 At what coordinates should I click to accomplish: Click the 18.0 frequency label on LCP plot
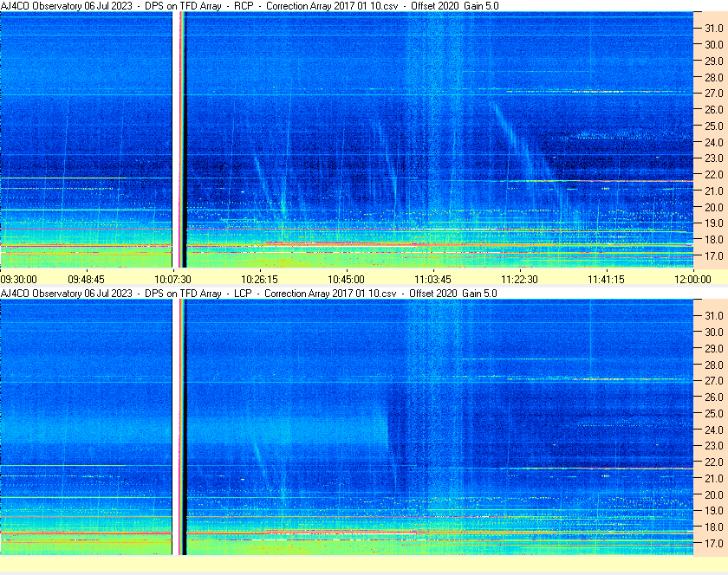pos(714,527)
